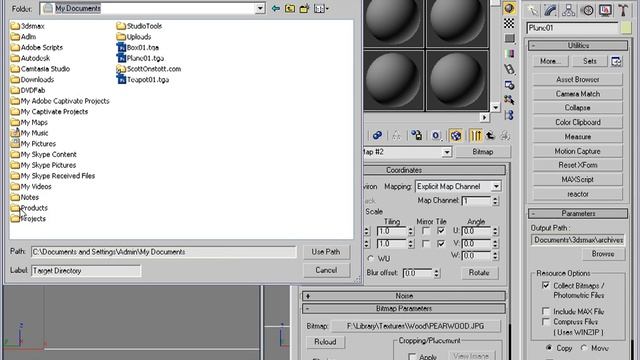Collapse the Bitmap Parameters rollout
640x360 pixels.
click(x=404, y=309)
